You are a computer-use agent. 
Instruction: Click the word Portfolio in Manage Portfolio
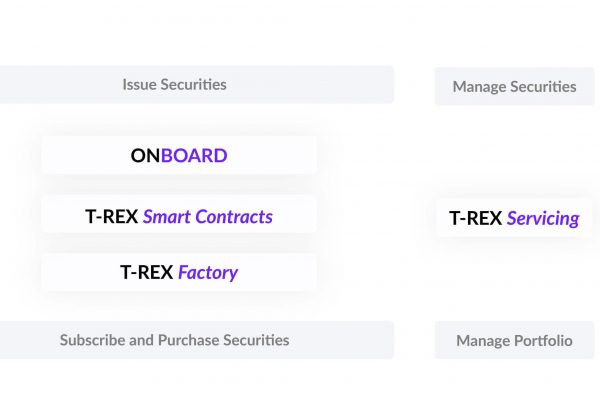click(543, 341)
